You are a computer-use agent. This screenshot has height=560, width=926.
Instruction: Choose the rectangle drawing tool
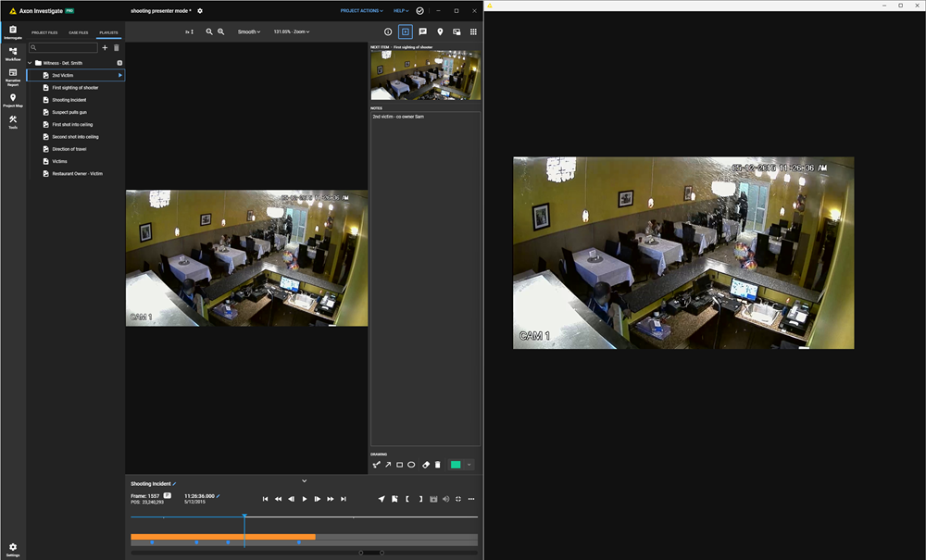click(400, 465)
